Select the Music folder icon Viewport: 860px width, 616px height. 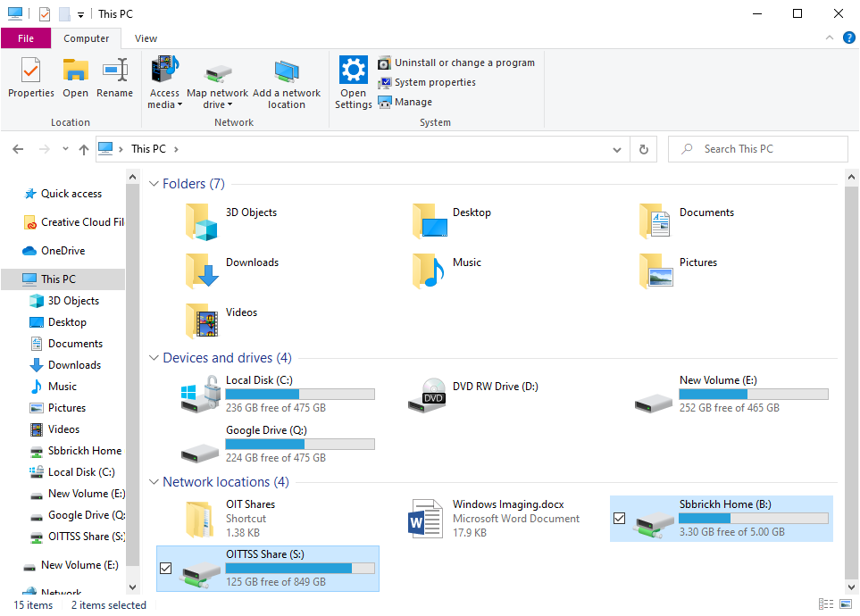tap(429, 271)
